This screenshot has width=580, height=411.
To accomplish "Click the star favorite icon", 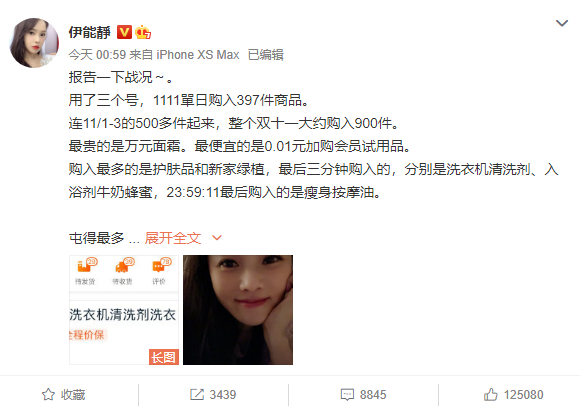I will (48, 394).
